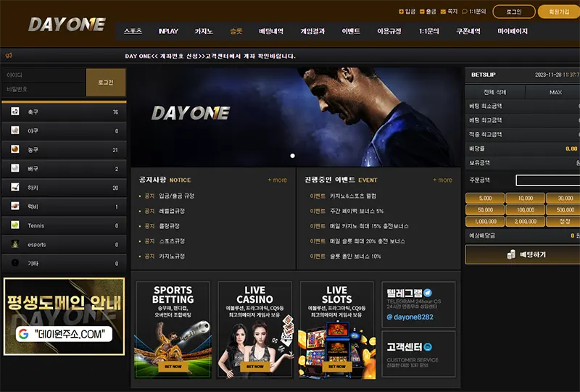Select the baseball (야구) icon
The height and width of the screenshot is (392, 580).
(14, 130)
